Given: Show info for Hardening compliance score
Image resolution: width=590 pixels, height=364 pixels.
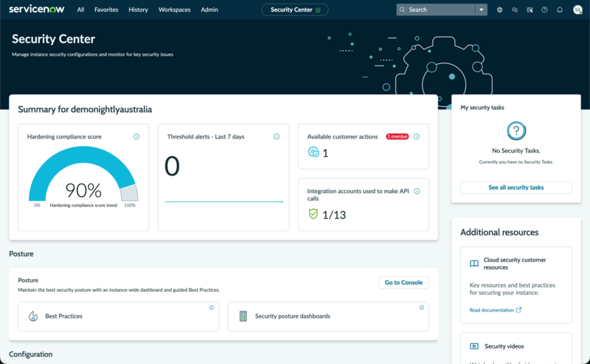Looking at the screenshot, I should click(136, 136).
